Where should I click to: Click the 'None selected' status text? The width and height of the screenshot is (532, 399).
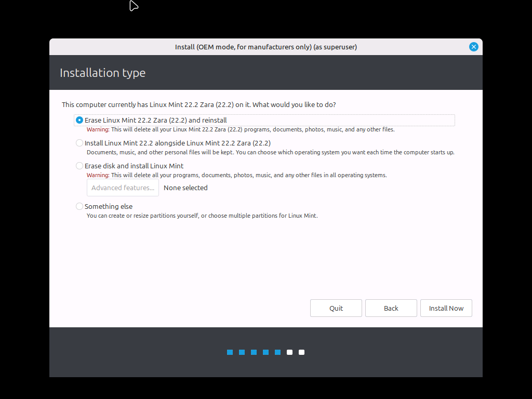pyautogui.click(x=185, y=188)
